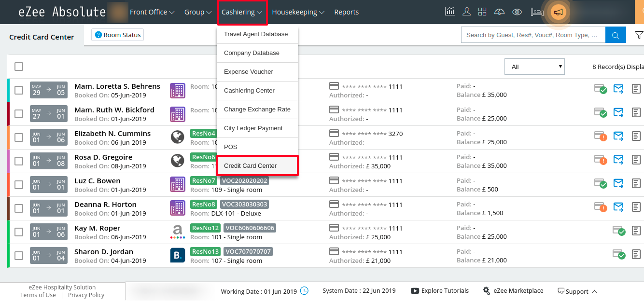Screen dimensions: 644x301
Task: Open folio document icon for Loretta S. Behrens
Action: click(x=636, y=89)
